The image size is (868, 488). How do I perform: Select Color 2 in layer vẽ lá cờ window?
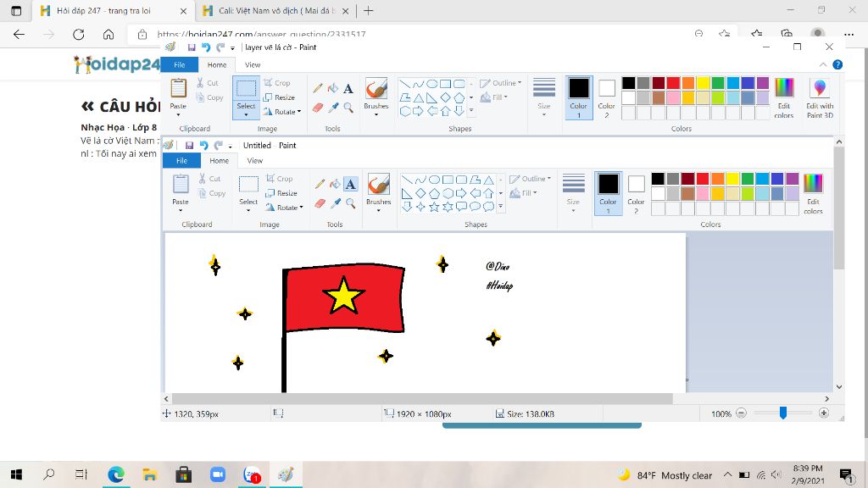[x=606, y=97]
